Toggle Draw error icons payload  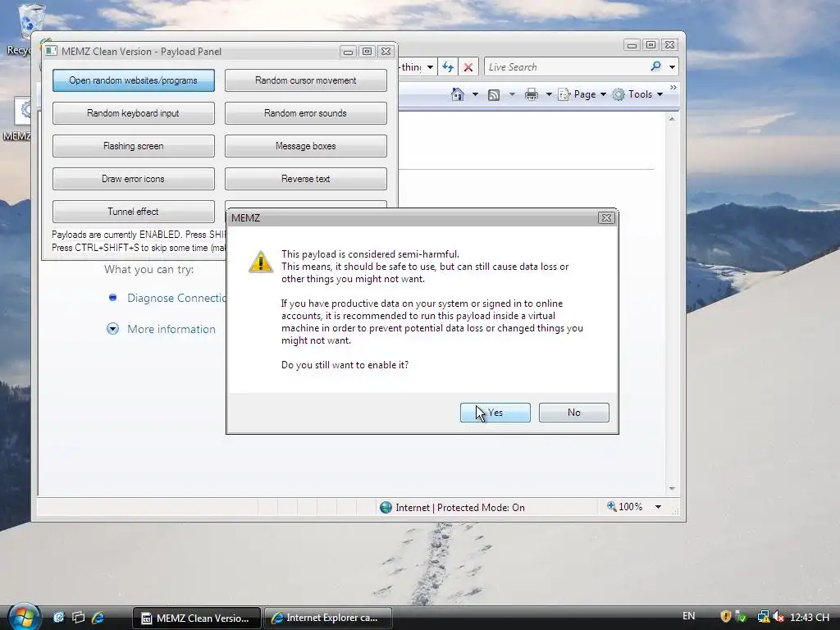(134, 179)
